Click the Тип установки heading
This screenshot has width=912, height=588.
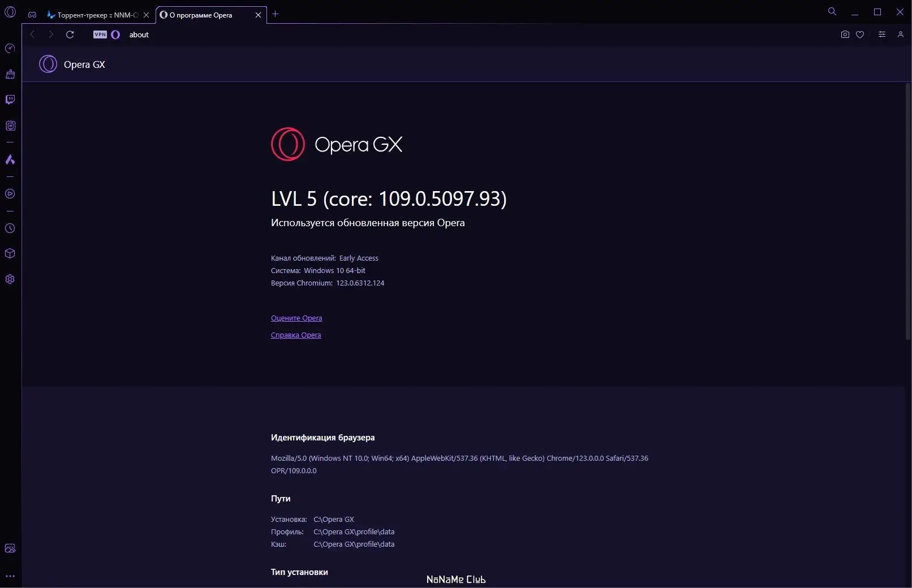click(299, 572)
